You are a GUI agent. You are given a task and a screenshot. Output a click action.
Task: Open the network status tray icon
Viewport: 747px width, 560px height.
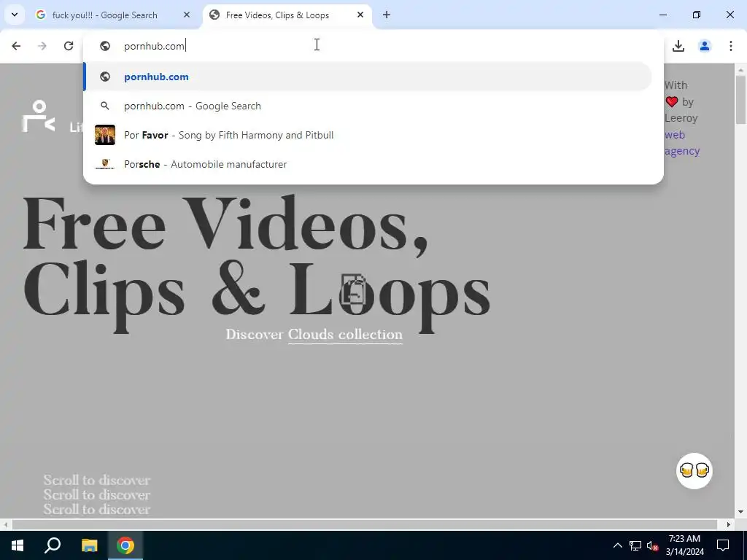pos(635,545)
